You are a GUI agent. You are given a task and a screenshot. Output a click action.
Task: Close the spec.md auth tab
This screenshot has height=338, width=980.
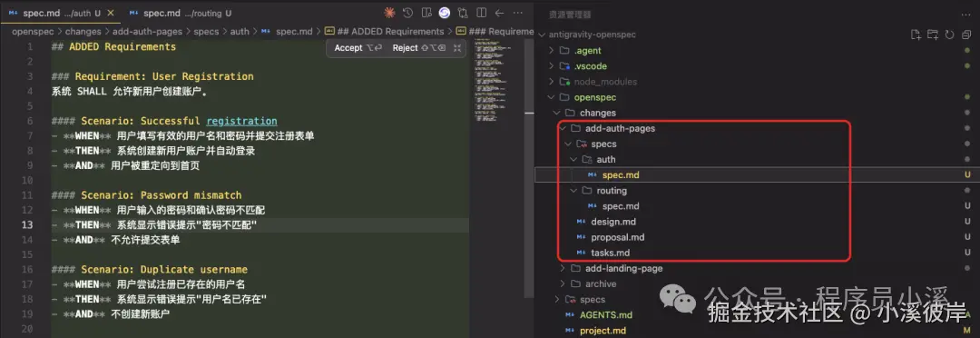point(111,13)
